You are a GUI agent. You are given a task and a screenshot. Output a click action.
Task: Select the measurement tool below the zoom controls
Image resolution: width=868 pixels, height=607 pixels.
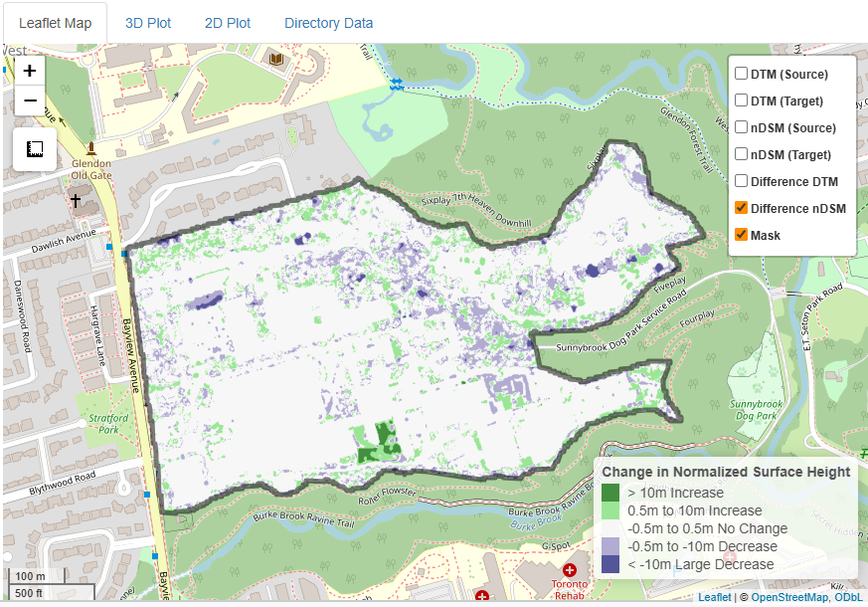[34, 149]
